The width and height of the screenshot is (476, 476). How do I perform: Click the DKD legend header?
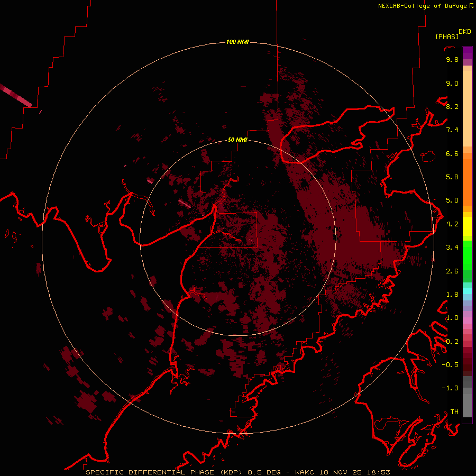465,32
